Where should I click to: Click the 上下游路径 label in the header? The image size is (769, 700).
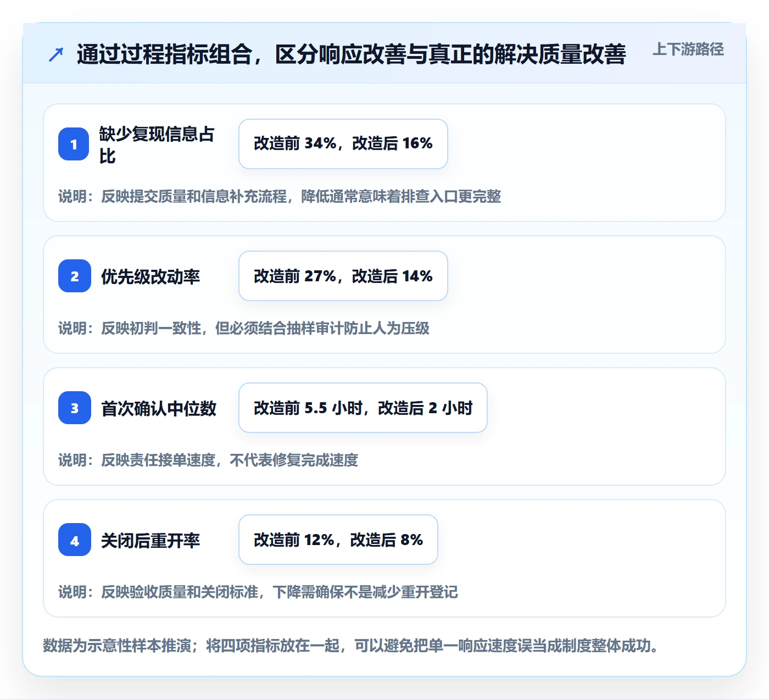click(x=688, y=49)
